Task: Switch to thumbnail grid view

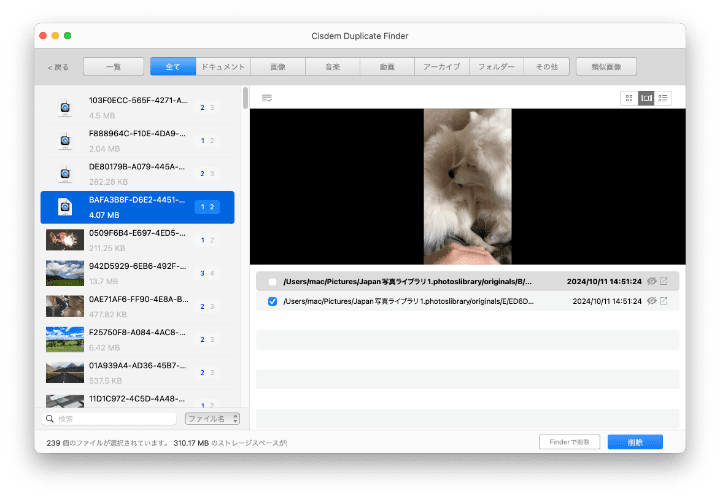Action: [629, 98]
